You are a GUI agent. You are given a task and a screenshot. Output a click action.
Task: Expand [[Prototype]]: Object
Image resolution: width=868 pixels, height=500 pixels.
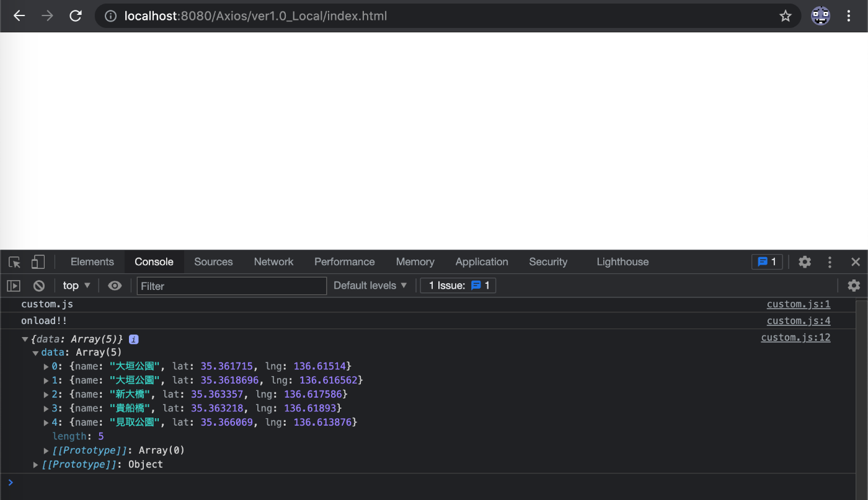36,465
